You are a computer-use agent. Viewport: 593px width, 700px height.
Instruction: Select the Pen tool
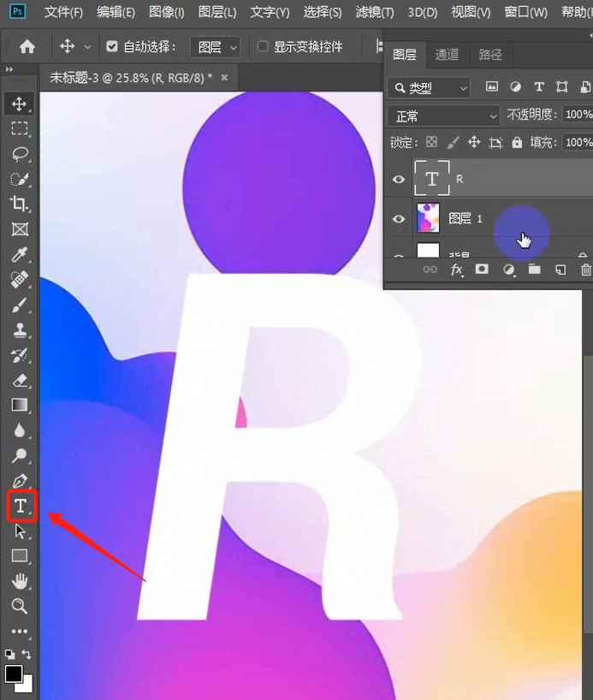pos(19,481)
